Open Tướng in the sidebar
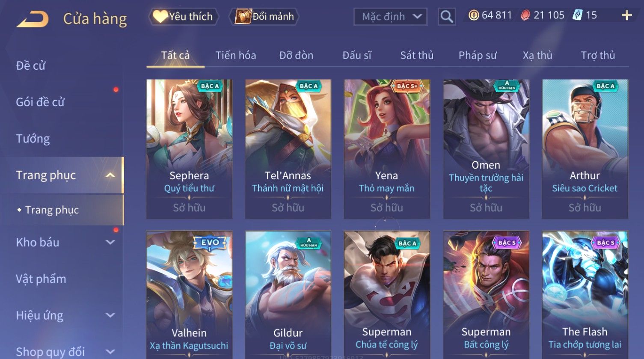 [33, 139]
